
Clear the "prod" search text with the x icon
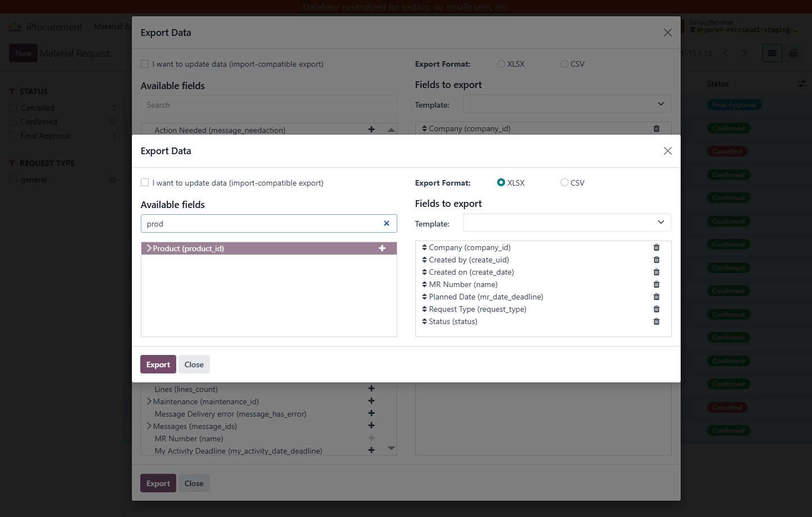point(387,223)
